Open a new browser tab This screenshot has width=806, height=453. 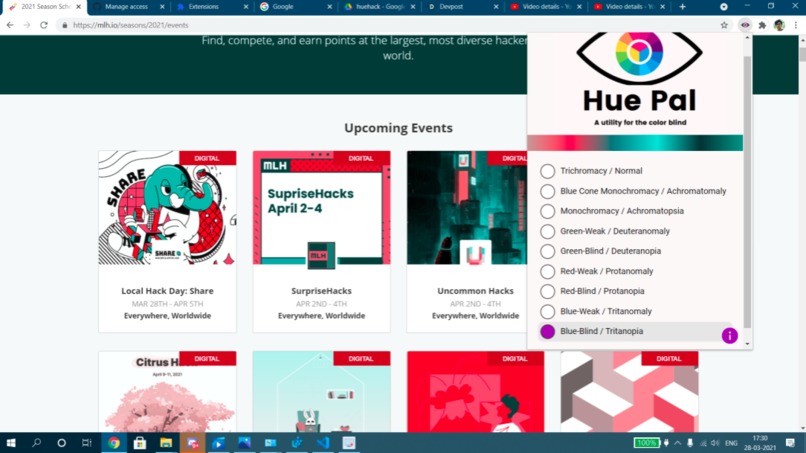682,7
